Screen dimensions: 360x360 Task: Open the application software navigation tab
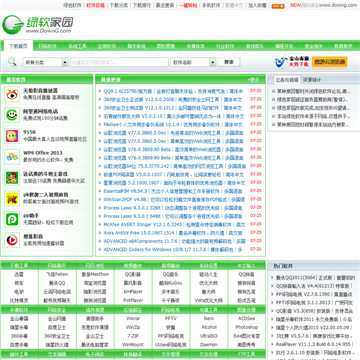(107, 46)
